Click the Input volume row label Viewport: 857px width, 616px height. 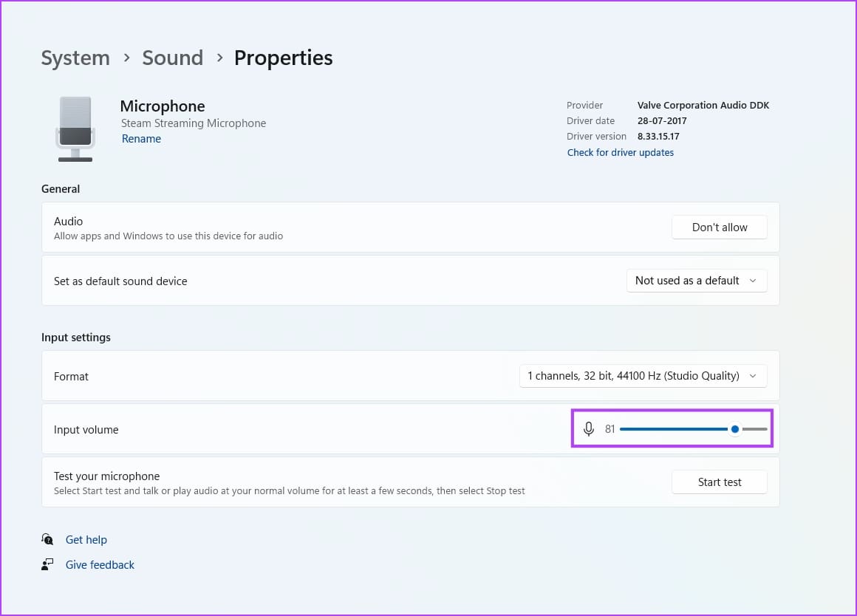coord(86,429)
